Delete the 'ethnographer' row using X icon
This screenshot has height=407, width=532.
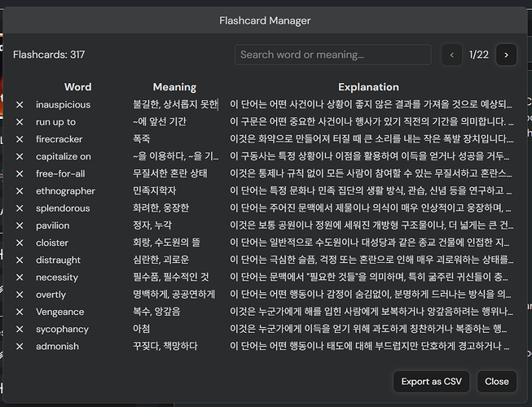(x=20, y=191)
